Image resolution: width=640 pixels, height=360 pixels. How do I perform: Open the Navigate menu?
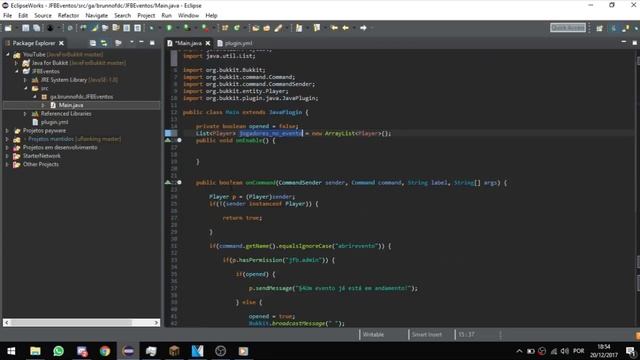96,16
